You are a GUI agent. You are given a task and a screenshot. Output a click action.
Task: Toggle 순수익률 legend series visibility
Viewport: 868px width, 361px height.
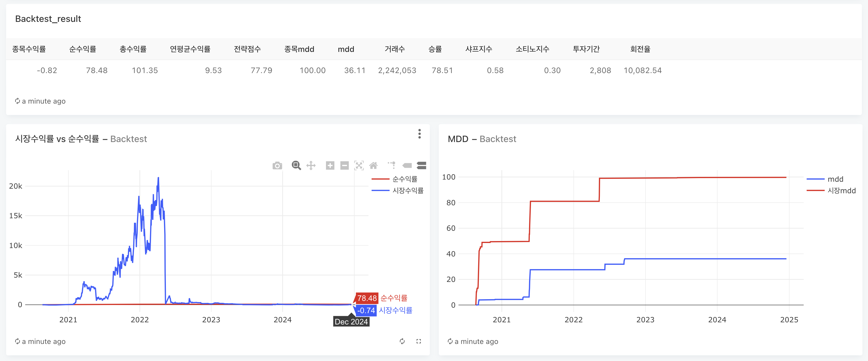[x=404, y=179]
